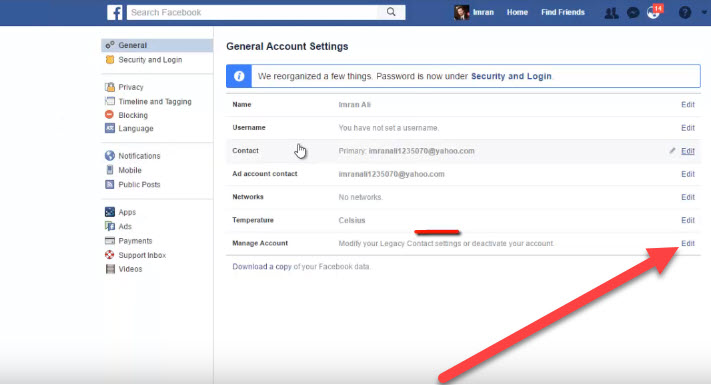The image size is (711, 385).
Task: Open Find Friends in the top bar
Action: pyautogui.click(x=563, y=12)
